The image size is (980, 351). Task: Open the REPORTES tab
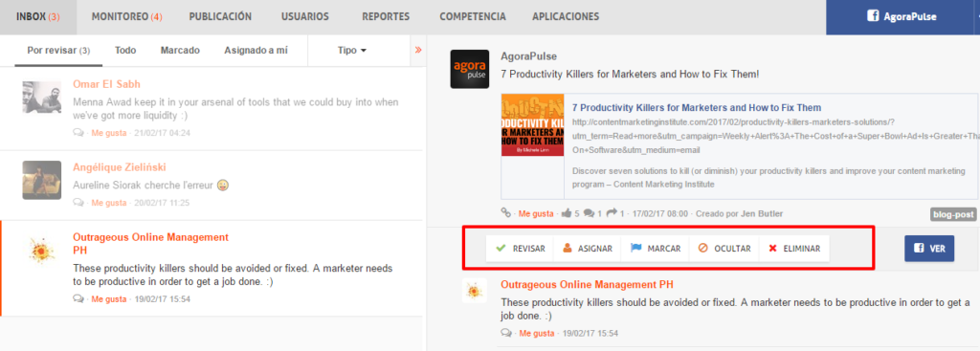click(x=386, y=17)
